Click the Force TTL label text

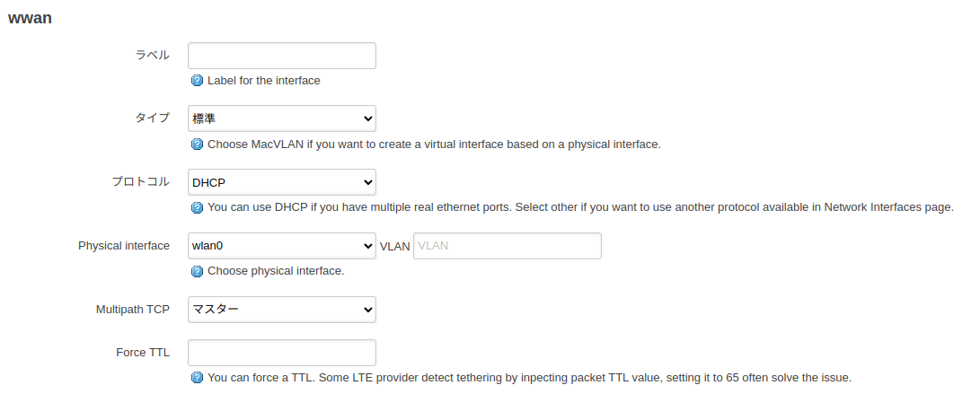(142, 353)
